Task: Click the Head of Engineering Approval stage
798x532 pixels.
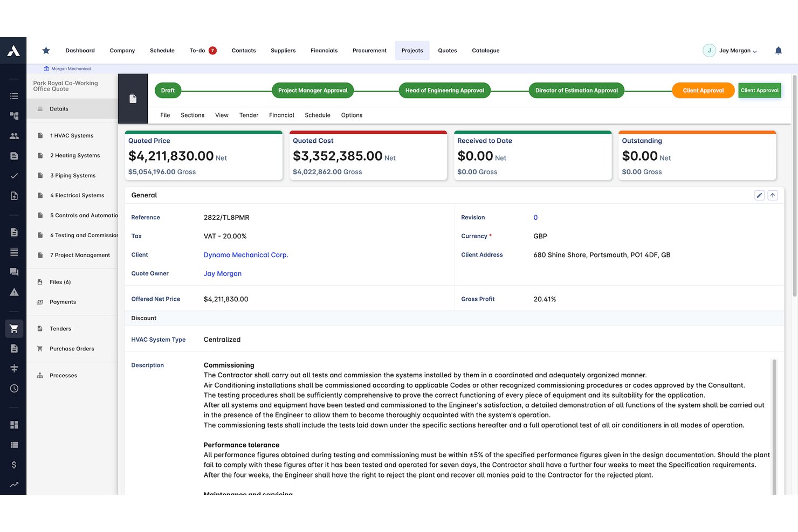Action: [x=445, y=91]
